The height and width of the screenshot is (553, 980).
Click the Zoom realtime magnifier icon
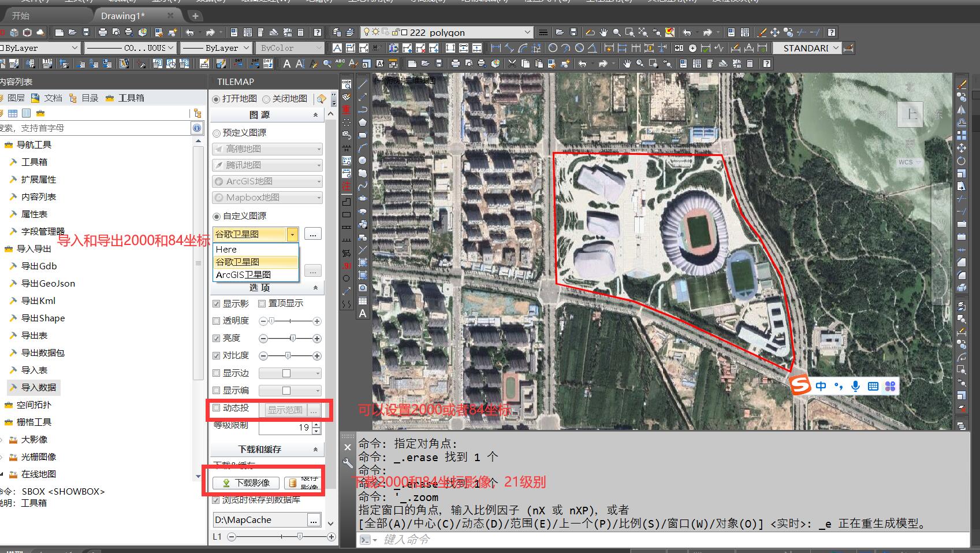click(617, 32)
